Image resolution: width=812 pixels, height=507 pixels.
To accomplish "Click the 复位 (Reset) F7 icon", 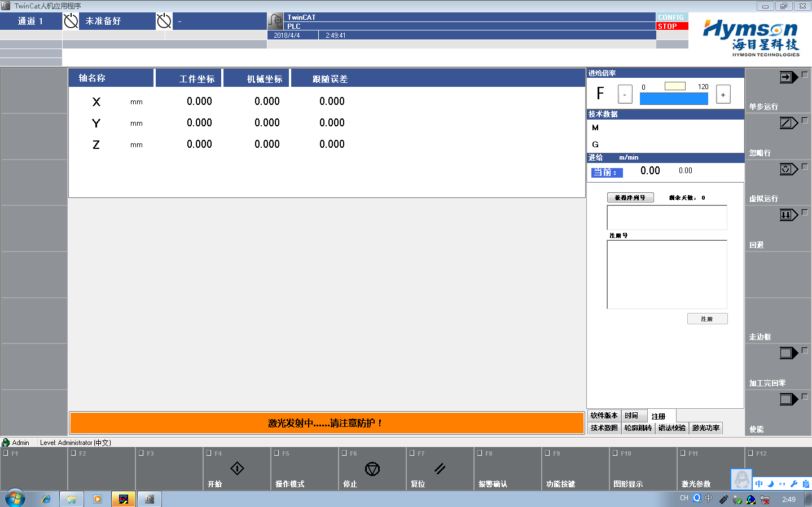I will coord(440,469).
